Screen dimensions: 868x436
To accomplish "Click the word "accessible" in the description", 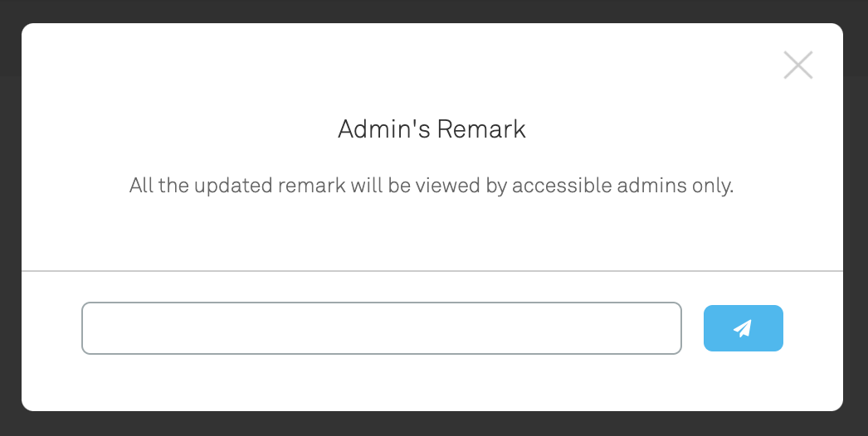I will click(x=562, y=185).
